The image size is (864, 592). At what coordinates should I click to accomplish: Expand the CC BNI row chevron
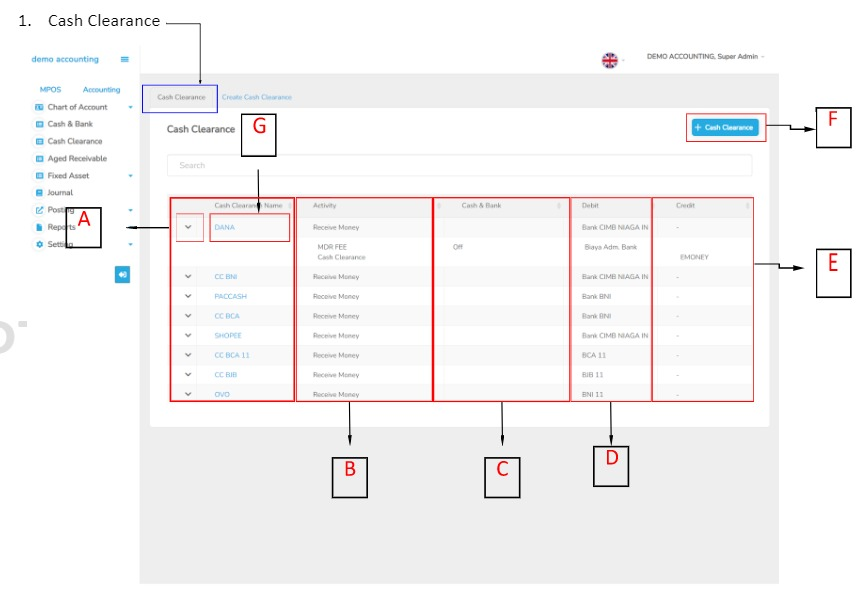point(188,277)
